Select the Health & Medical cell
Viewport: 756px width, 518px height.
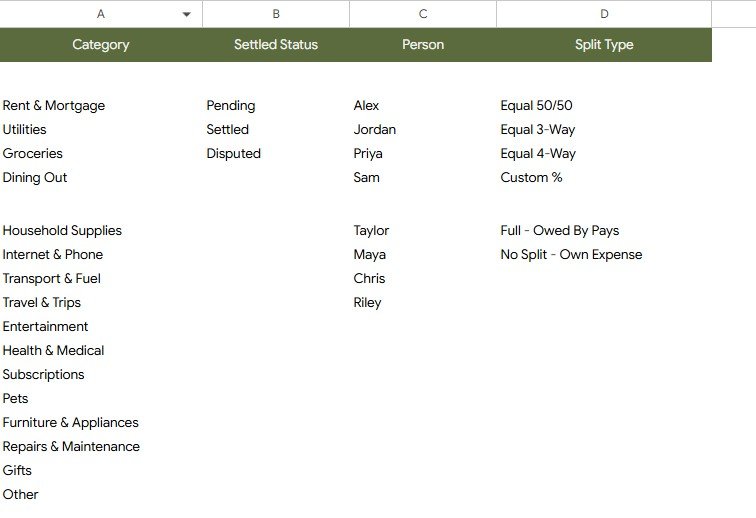(101, 351)
